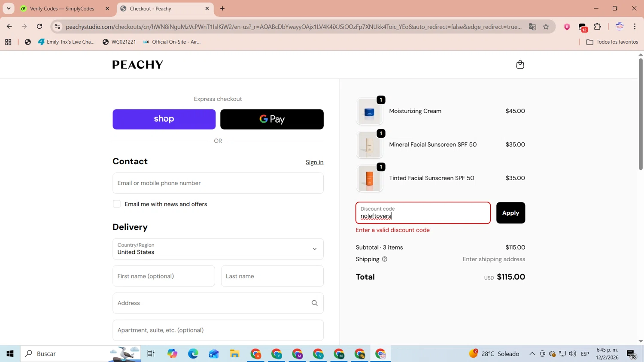Open the uBlock shield extension

click(567, 27)
